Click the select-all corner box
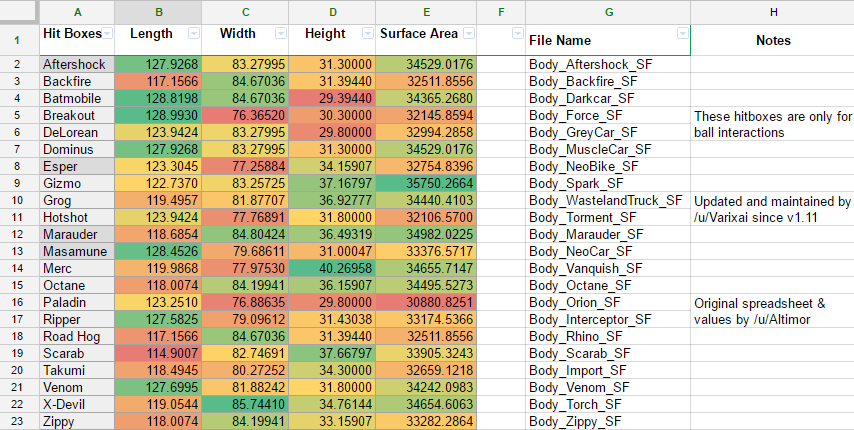This screenshot has height=430, width=854. tap(19, 12)
